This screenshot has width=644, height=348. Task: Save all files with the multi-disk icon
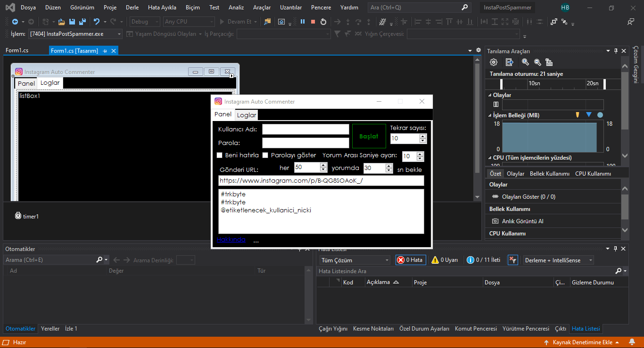83,22
